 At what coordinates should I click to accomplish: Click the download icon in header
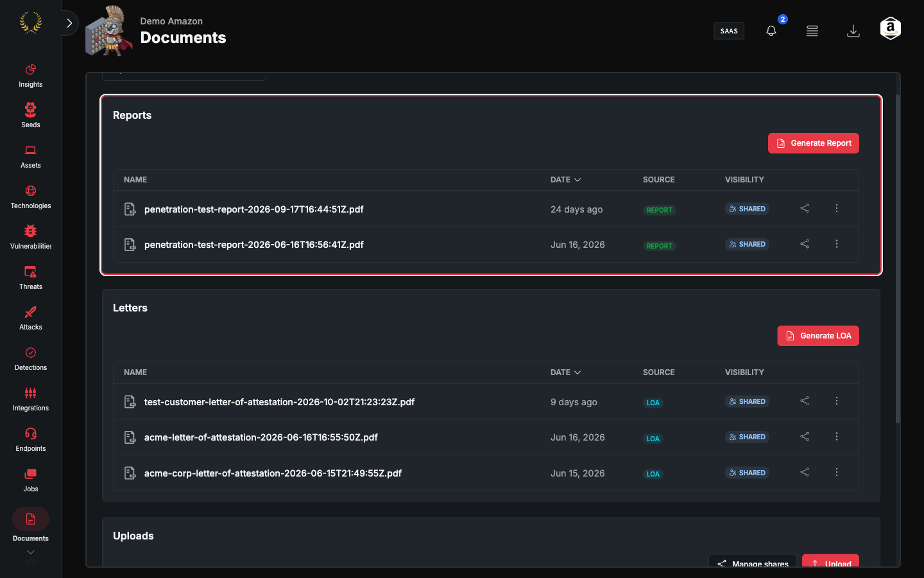(853, 31)
